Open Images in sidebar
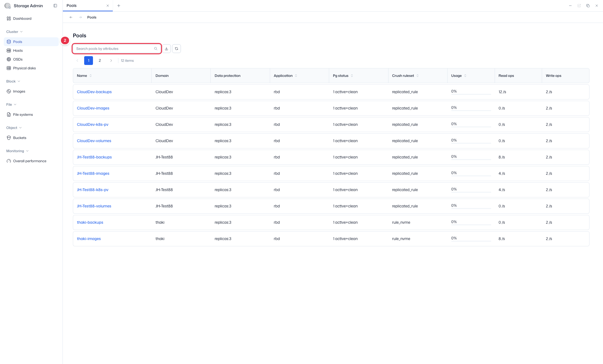 tap(31, 91)
